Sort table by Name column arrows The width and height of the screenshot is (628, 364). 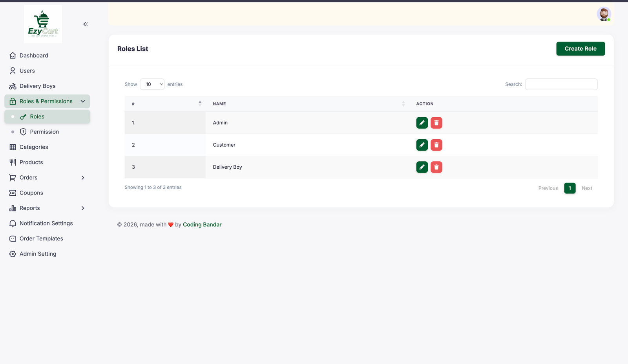point(403,104)
